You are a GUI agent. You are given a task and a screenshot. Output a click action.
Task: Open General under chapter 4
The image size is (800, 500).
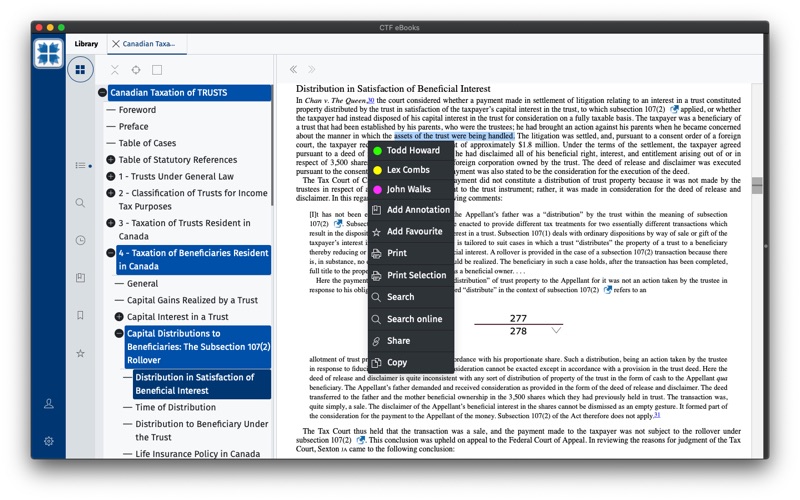tap(142, 284)
